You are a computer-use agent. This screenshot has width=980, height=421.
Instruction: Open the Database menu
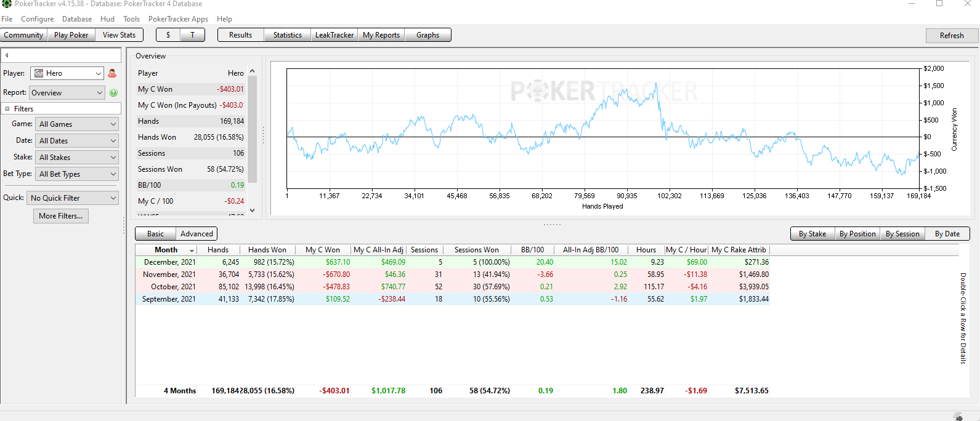click(x=77, y=19)
